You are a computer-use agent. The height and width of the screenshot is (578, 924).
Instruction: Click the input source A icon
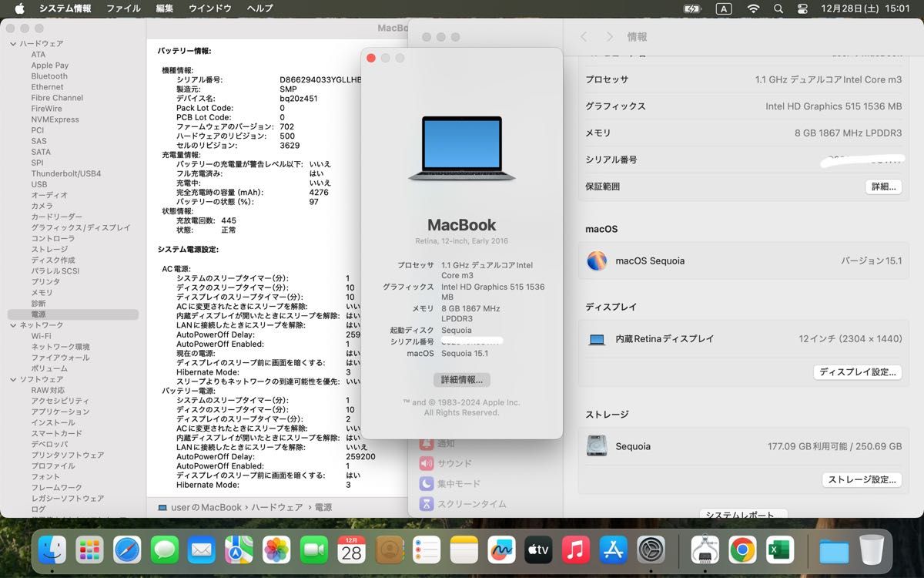pyautogui.click(x=724, y=8)
